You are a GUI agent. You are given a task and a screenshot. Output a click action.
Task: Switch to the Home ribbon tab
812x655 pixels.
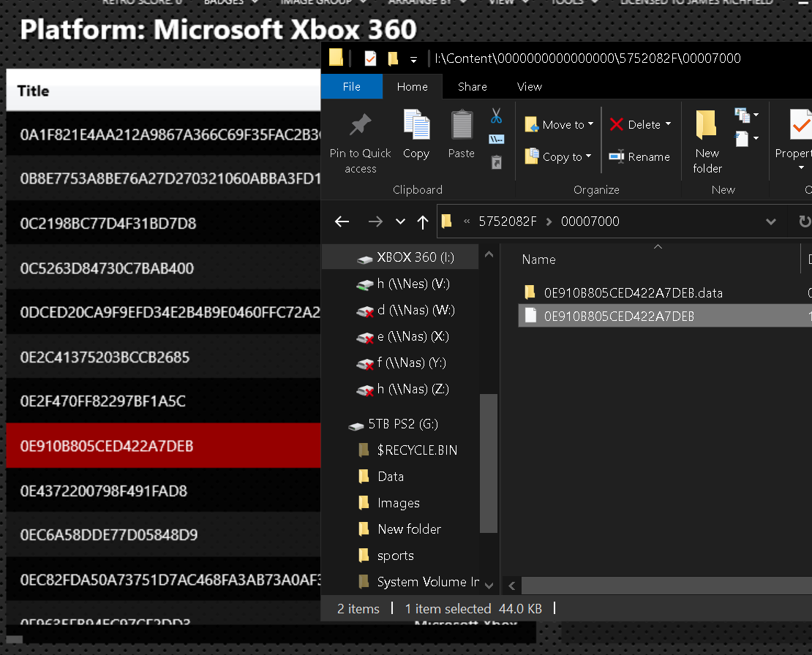click(x=412, y=86)
